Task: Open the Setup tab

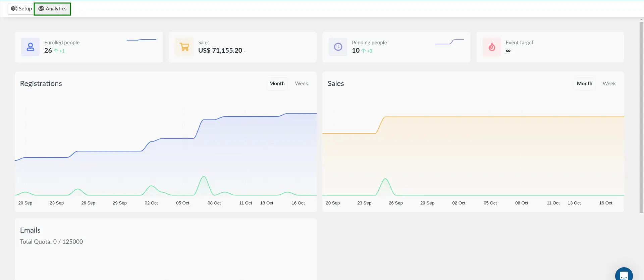Action: pyautogui.click(x=21, y=9)
